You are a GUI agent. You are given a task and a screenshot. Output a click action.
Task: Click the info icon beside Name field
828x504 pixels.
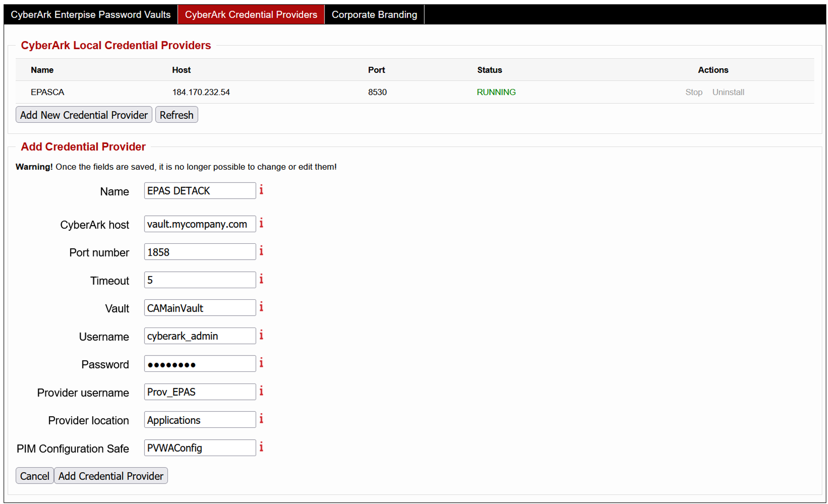coord(261,190)
